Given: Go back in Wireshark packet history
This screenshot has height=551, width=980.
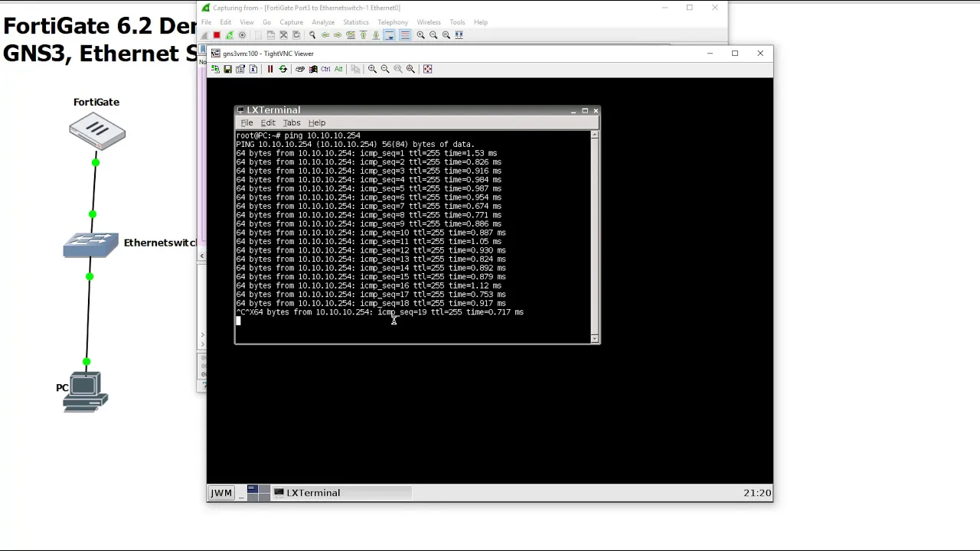Looking at the screenshot, I should 325,35.
